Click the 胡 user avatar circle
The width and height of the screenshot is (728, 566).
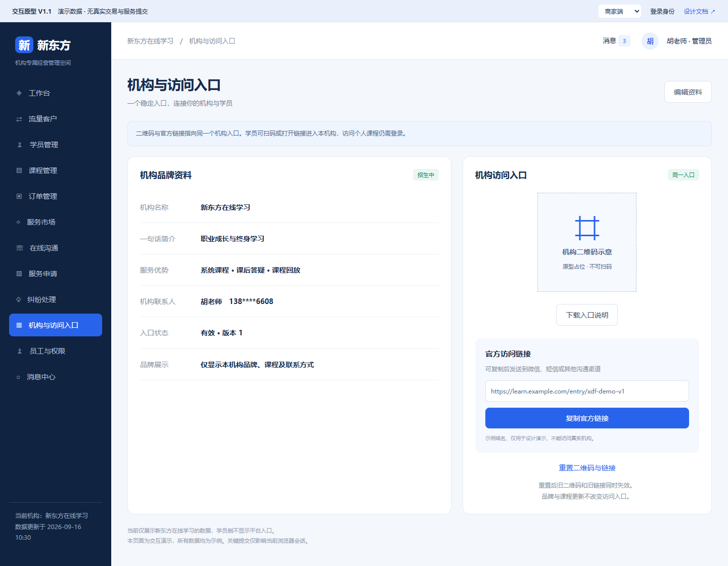click(x=650, y=41)
